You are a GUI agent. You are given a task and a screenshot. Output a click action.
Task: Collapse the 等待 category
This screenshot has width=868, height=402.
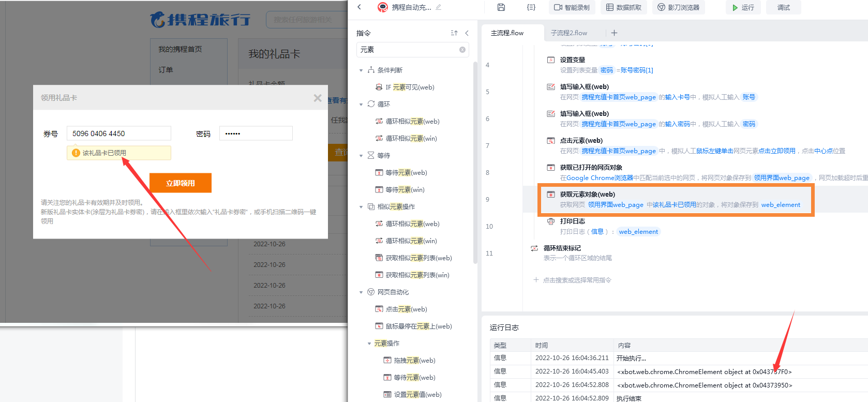361,156
